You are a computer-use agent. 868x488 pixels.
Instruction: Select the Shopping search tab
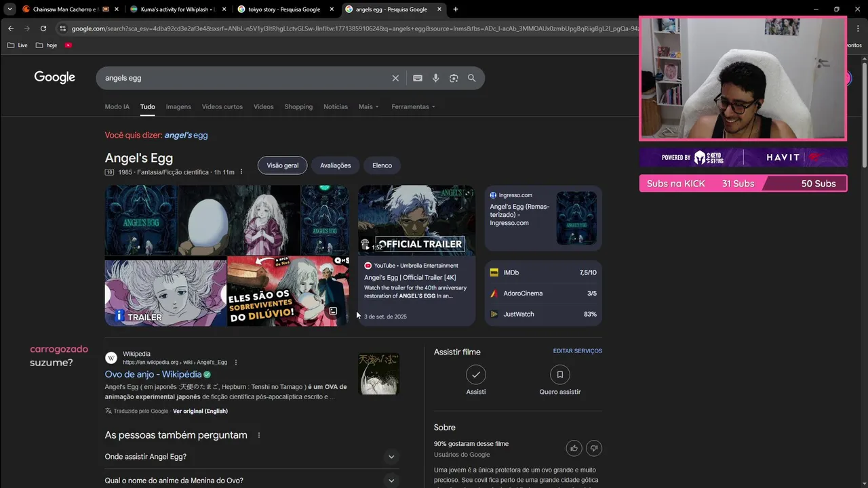298,107
